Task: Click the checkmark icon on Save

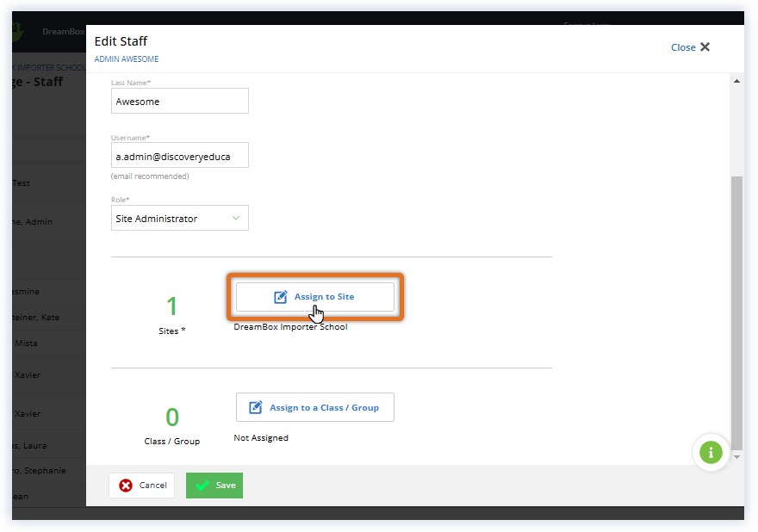Action: click(202, 486)
